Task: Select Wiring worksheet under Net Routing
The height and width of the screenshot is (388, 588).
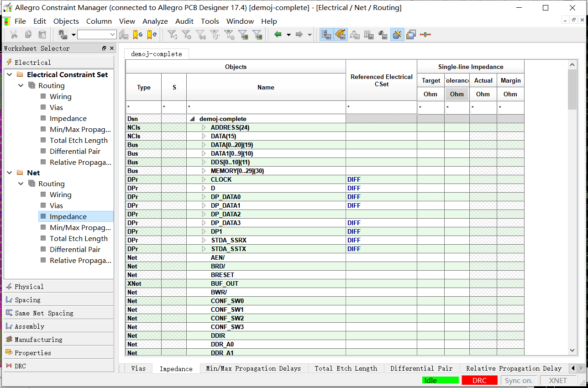Action: tap(60, 194)
